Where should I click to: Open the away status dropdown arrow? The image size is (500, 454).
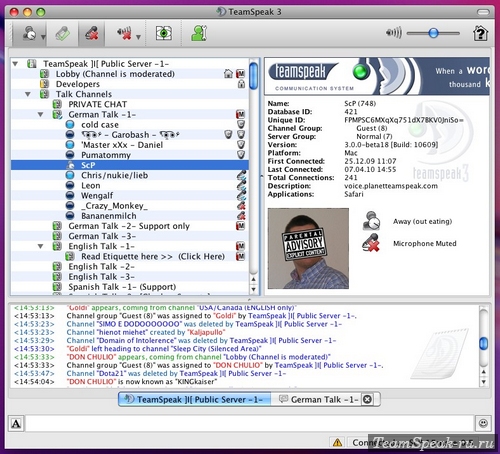[x=43, y=37]
